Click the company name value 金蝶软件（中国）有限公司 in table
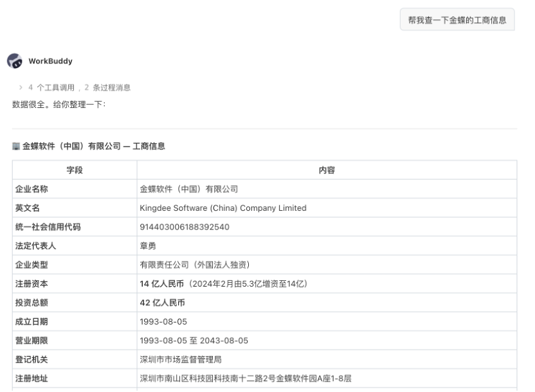The image size is (535, 392). tap(189, 189)
